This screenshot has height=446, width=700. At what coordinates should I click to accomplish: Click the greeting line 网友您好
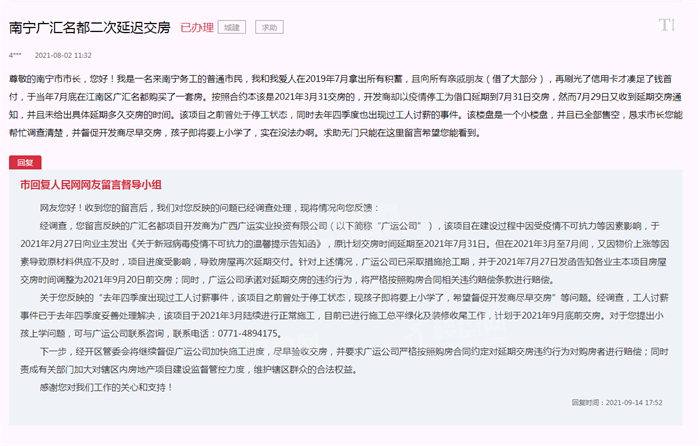click(x=209, y=208)
